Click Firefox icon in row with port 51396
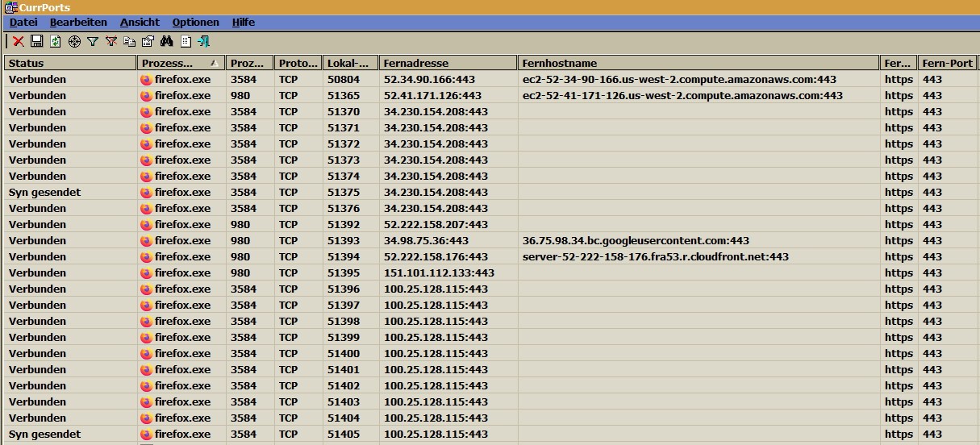This screenshot has width=980, height=445. pyautogui.click(x=146, y=289)
